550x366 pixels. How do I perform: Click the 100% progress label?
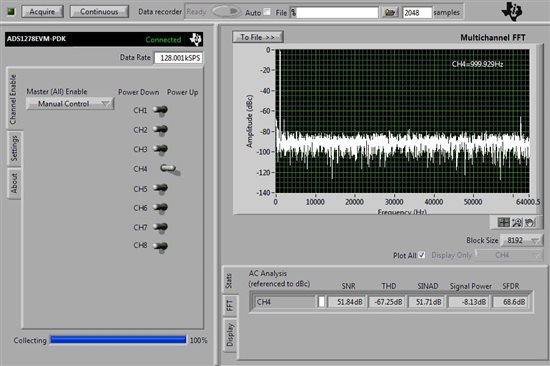[199, 340]
